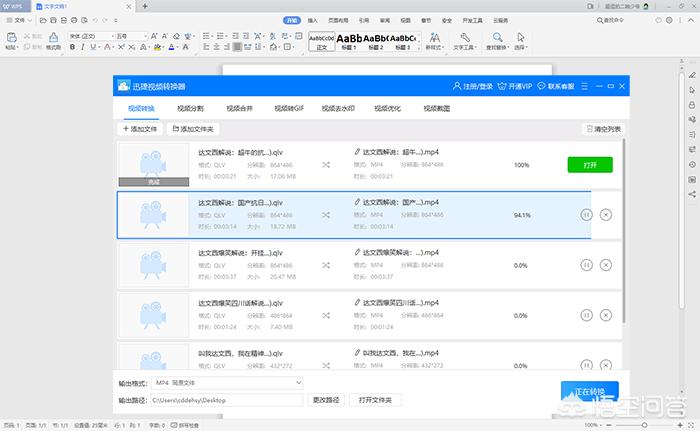Click the WPS select arrow cursor tool
The width and height of the screenshot is (700, 431).
coord(521,37)
